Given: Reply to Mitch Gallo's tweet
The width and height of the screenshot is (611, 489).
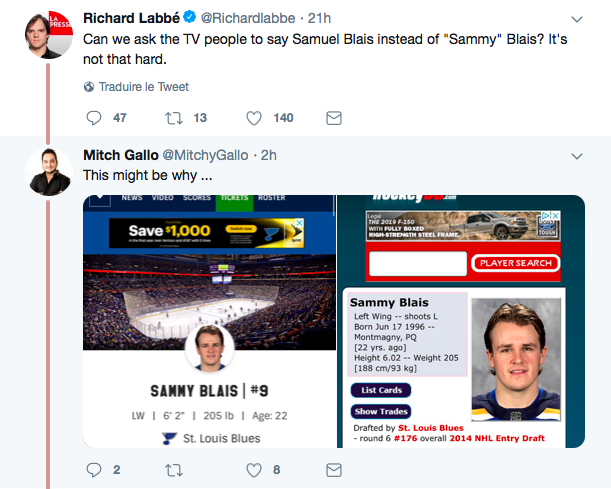Looking at the screenshot, I should pos(95,469).
